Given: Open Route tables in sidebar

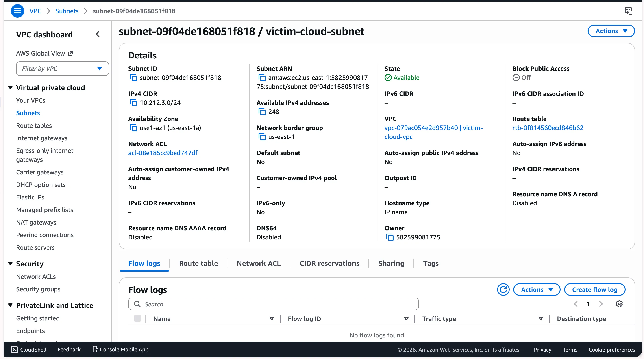Looking at the screenshot, I should 34,125.
